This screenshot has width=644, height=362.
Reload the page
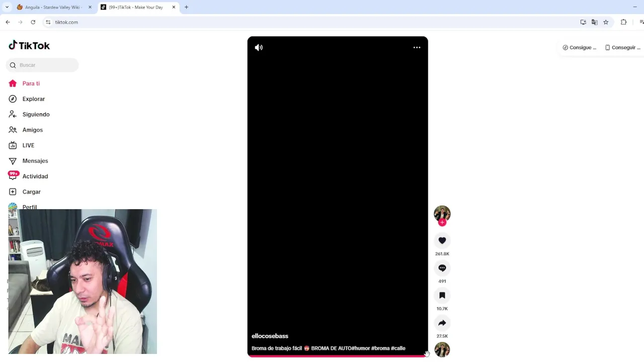tap(33, 22)
